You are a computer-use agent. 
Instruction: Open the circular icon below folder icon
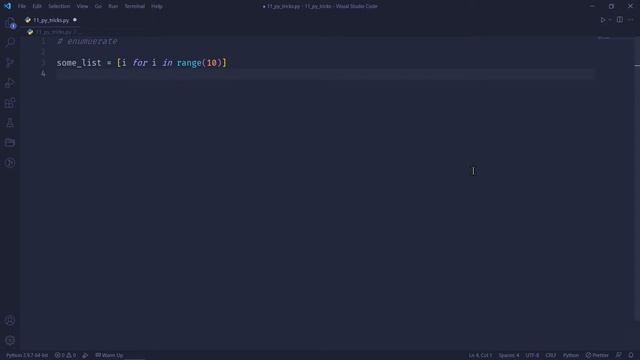point(10,163)
